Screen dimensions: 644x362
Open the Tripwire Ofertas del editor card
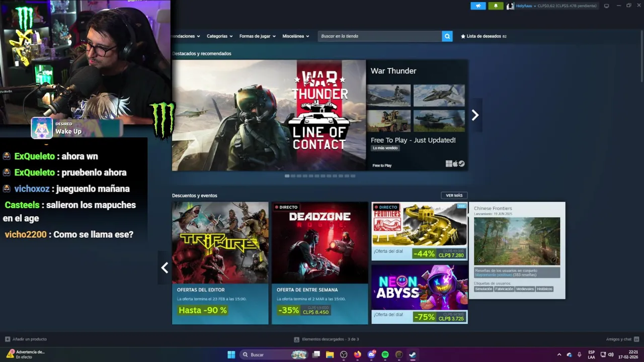220,263
